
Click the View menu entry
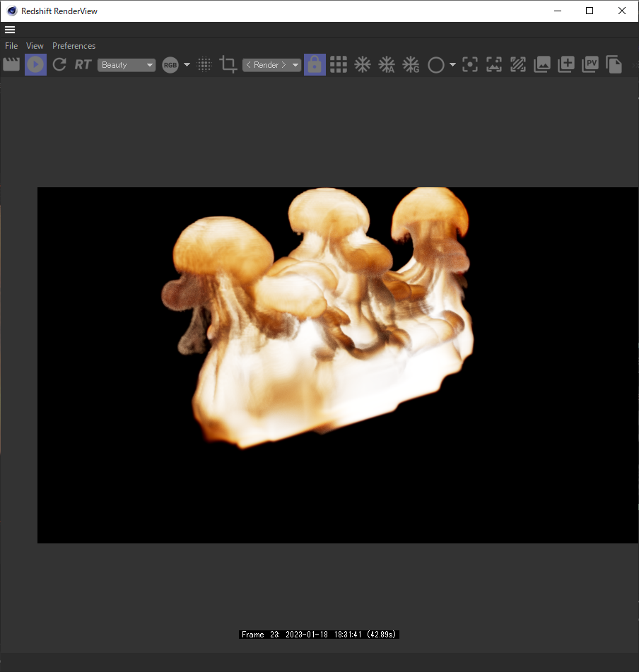pos(34,45)
